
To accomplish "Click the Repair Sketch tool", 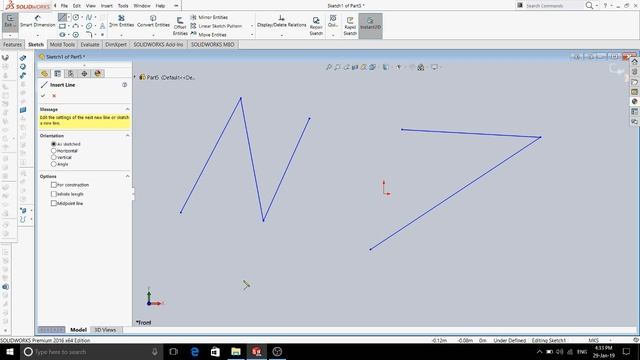I will [316, 26].
